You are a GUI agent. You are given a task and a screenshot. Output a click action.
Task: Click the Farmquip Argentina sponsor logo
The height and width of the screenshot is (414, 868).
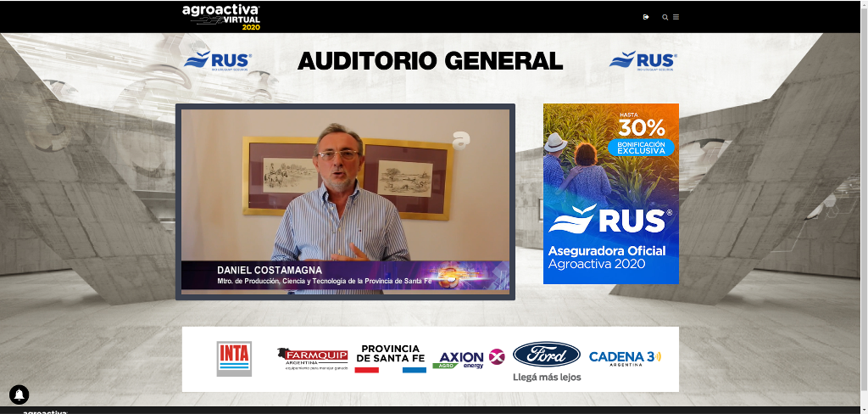pyautogui.click(x=311, y=359)
